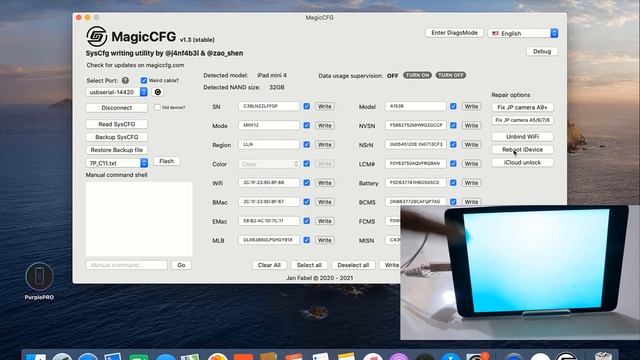Click Fix JP camera A6/8/7/8 button
This screenshot has height=360, width=640.
pyautogui.click(x=522, y=120)
